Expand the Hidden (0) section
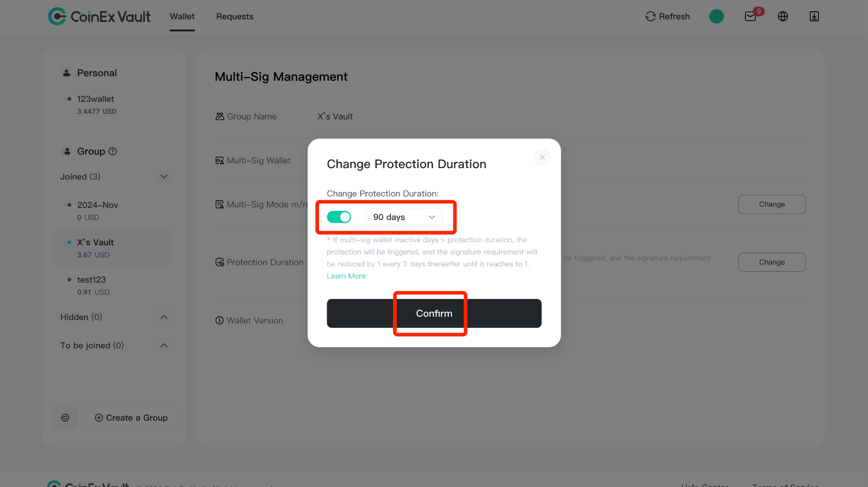The image size is (868, 487). tap(164, 317)
